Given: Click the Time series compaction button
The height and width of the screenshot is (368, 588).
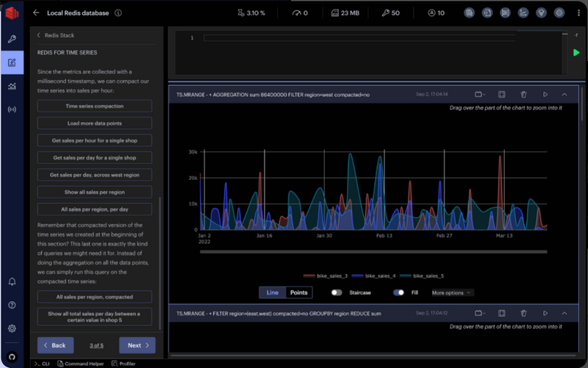Looking at the screenshot, I should coord(95,106).
